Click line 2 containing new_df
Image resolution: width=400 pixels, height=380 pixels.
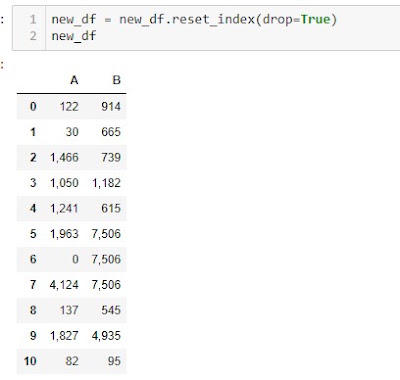click(x=74, y=36)
